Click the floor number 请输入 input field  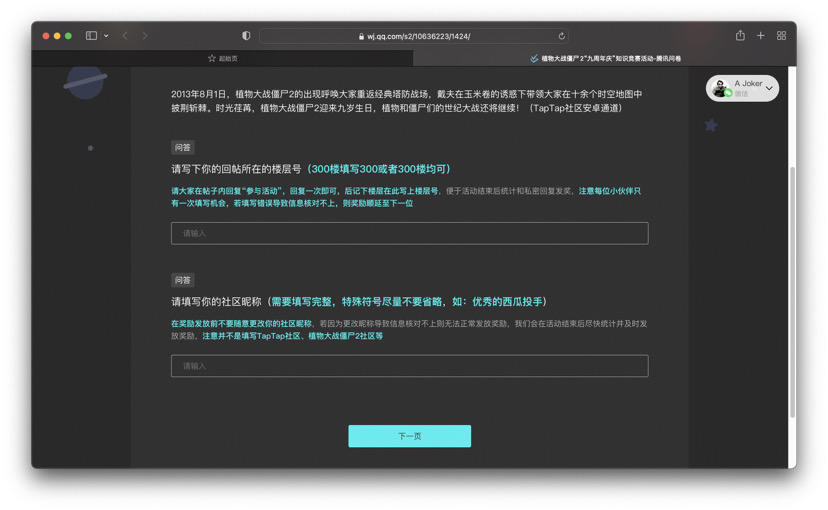pyautogui.click(x=409, y=233)
